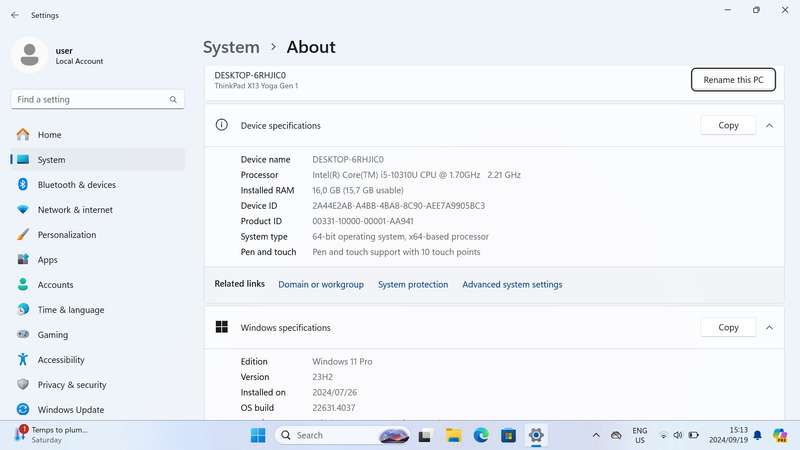
Task: Switch the ENG US input language
Action: (x=640, y=435)
